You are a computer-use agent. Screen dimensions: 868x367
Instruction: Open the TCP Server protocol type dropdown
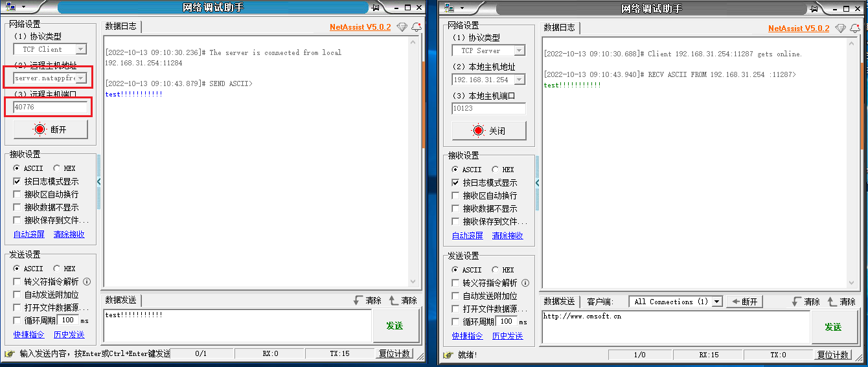(520, 50)
